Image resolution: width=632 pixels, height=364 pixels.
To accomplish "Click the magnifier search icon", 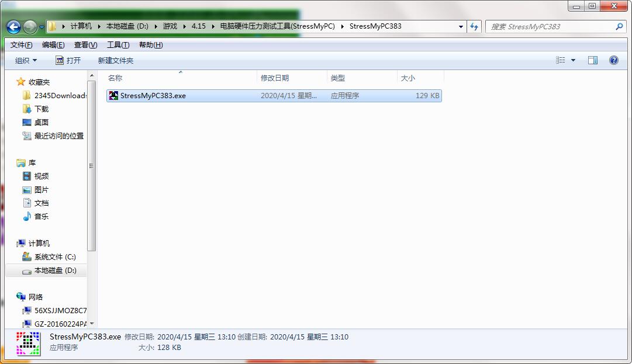I will tap(619, 26).
